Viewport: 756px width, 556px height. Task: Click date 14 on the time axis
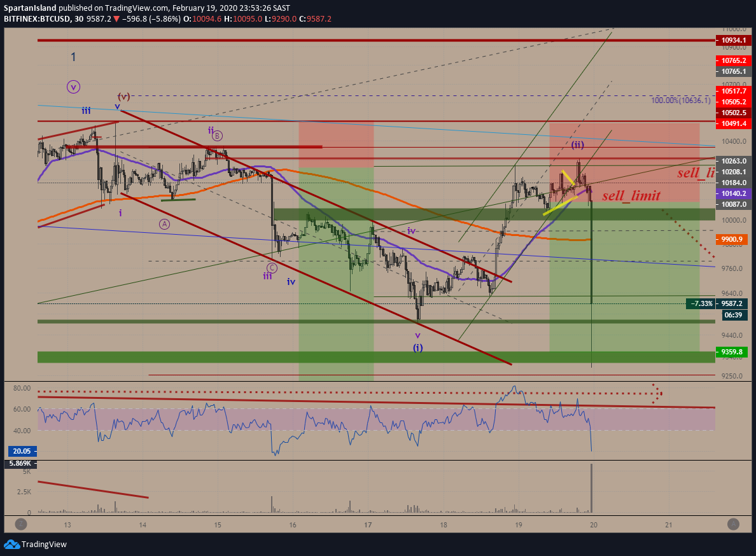[143, 525]
